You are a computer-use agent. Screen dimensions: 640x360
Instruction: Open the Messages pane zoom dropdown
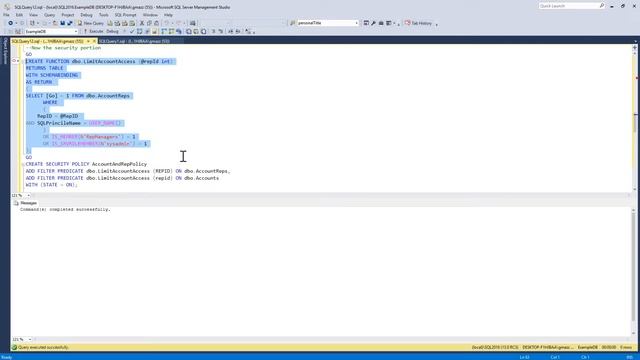pos(29,339)
